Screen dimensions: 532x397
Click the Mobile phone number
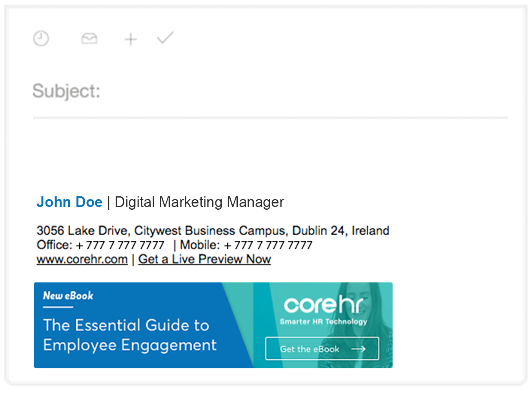pyautogui.click(x=246, y=245)
